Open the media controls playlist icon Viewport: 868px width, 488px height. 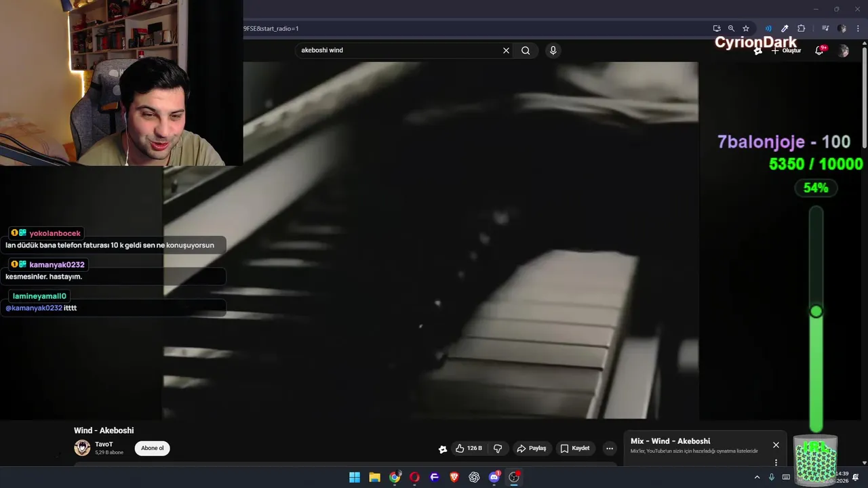click(825, 28)
